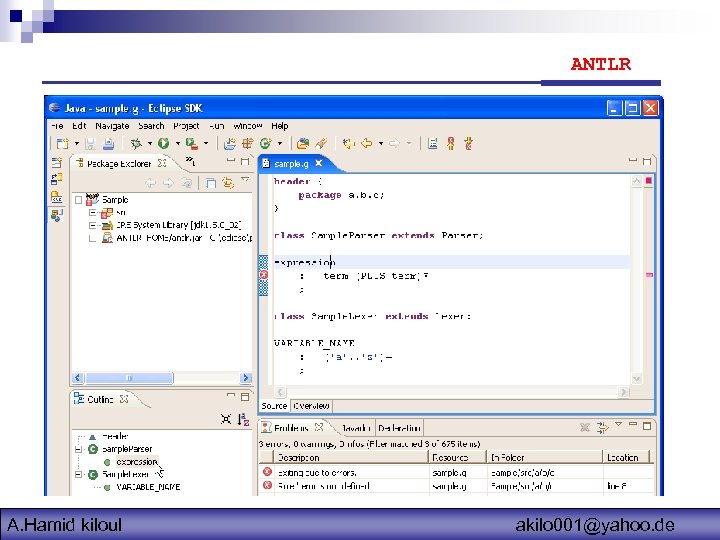
Task: Open the Run dropdown arrow
Action: (x=178, y=144)
